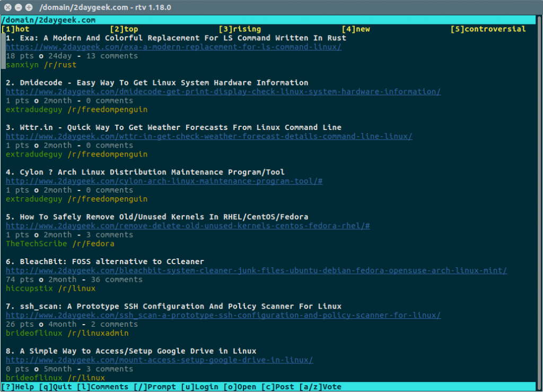Image resolution: width=543 pixels, height=392 pixels.
Task: Open the /r/Fedora subreddit
Action: pyautogui.click(x=93, y=243)
